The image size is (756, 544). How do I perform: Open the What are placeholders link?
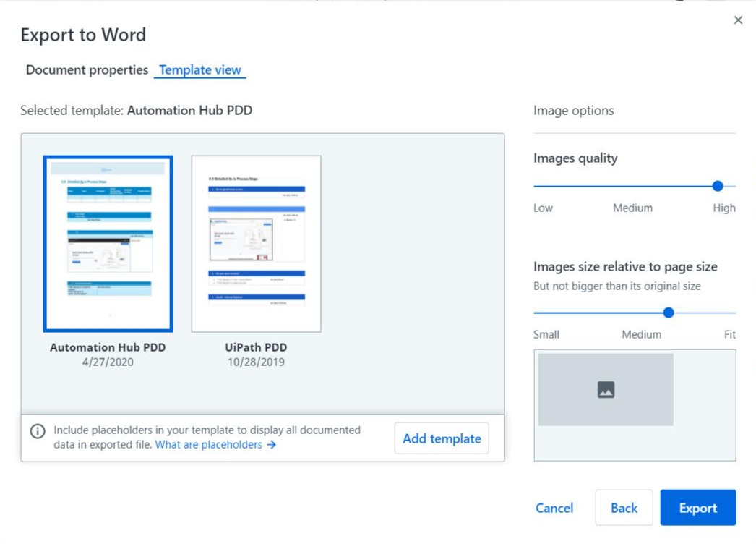[x=208, y=445]
